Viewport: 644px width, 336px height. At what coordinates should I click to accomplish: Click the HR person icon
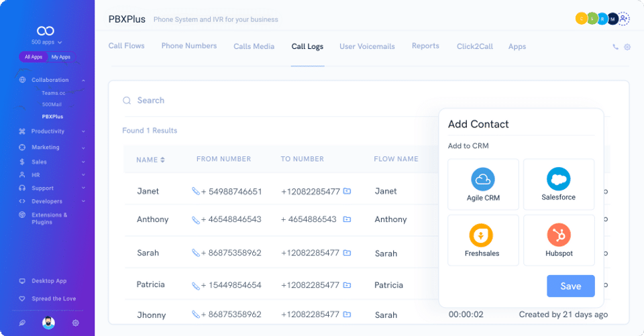(22, 175)
